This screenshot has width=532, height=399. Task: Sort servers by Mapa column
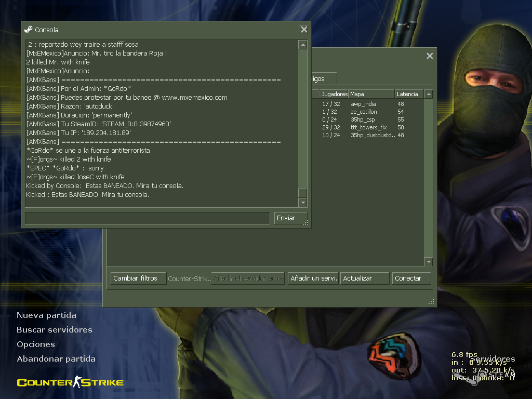click(371, 95)
